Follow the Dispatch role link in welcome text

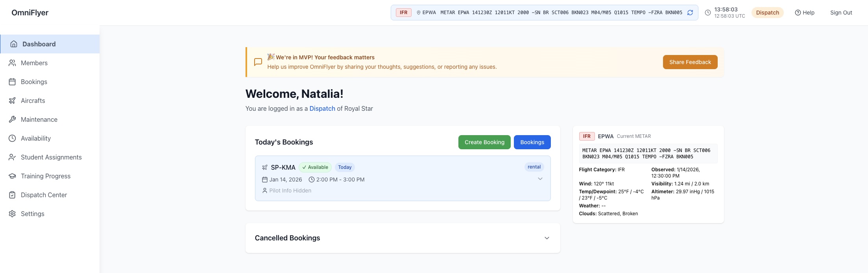pos(322,108)
